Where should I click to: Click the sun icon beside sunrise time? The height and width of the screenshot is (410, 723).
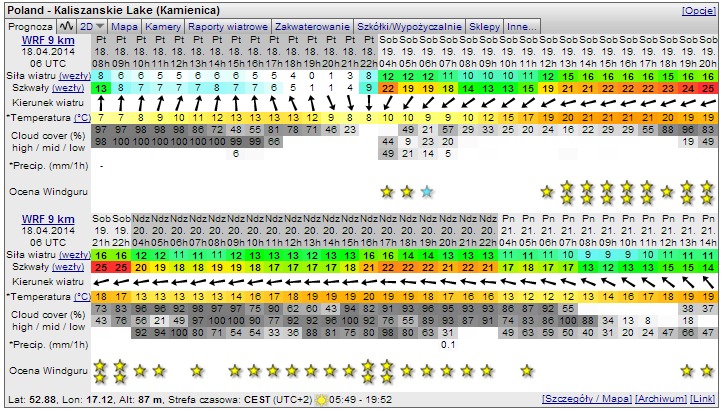pyautogui.click(x=321, y=399)
